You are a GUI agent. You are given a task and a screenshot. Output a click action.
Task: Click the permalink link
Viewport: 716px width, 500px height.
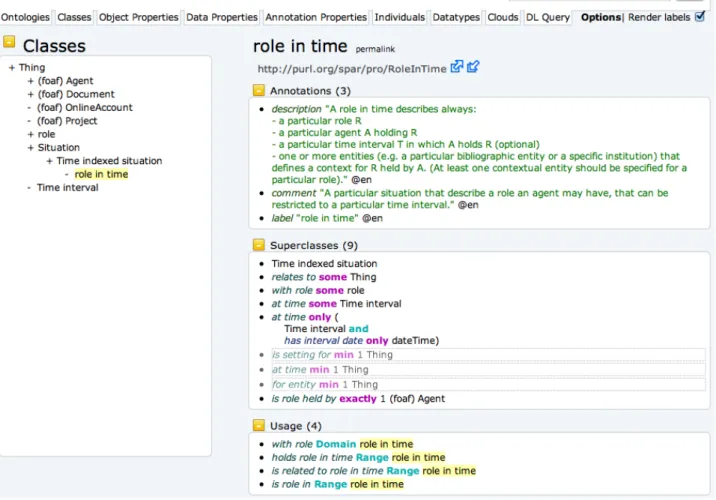coord(375,49)
